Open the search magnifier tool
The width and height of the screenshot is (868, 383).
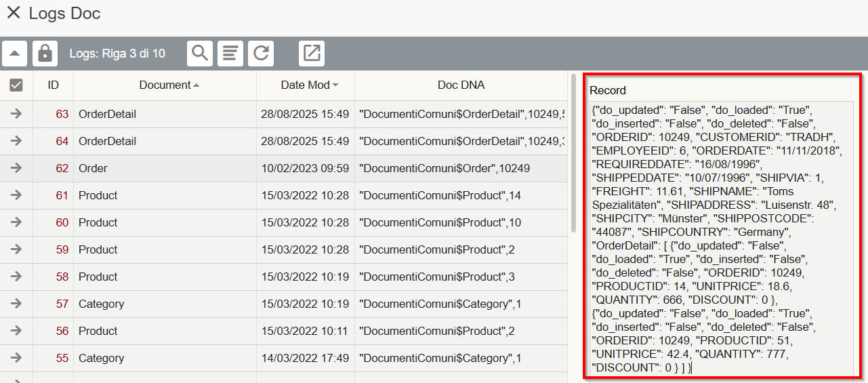pos(199,54)
